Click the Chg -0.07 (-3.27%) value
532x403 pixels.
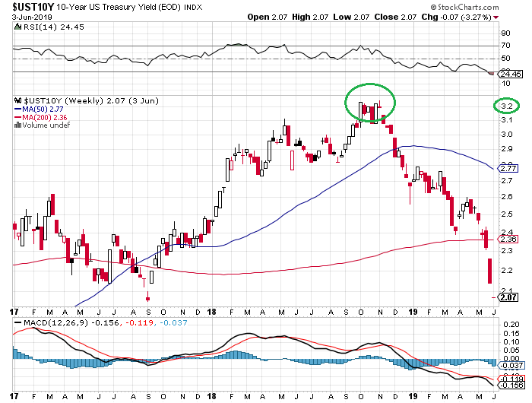click(x=456, y=17)
